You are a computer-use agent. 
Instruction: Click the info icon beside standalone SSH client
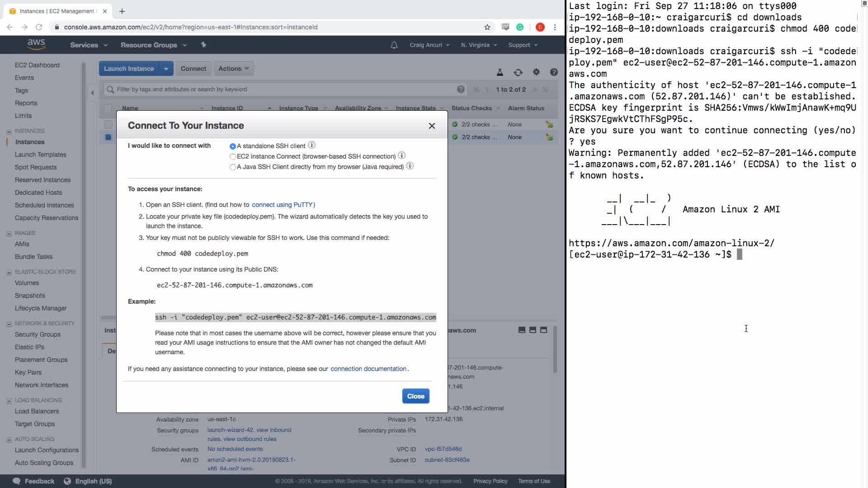point(311,145)
